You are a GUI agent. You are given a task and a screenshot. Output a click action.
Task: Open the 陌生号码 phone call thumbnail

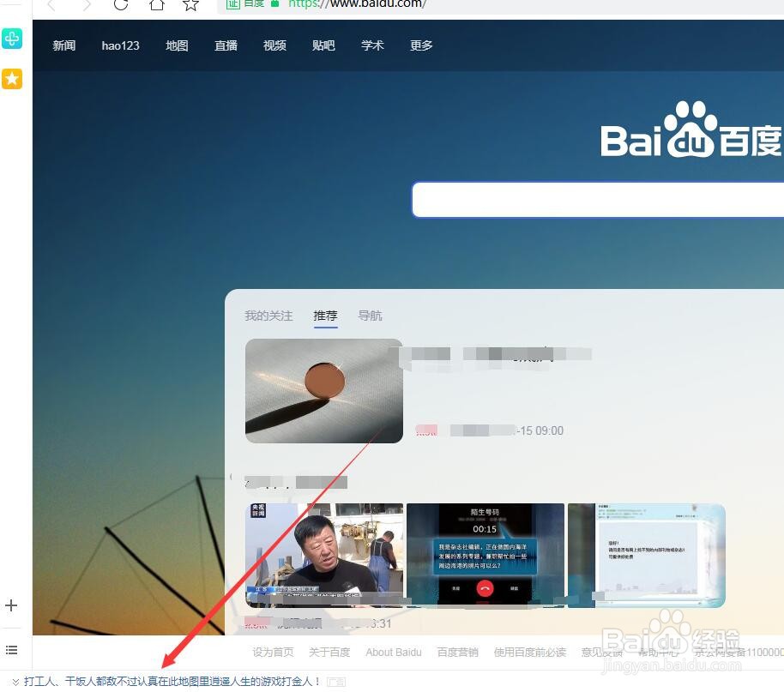(485, 556)
